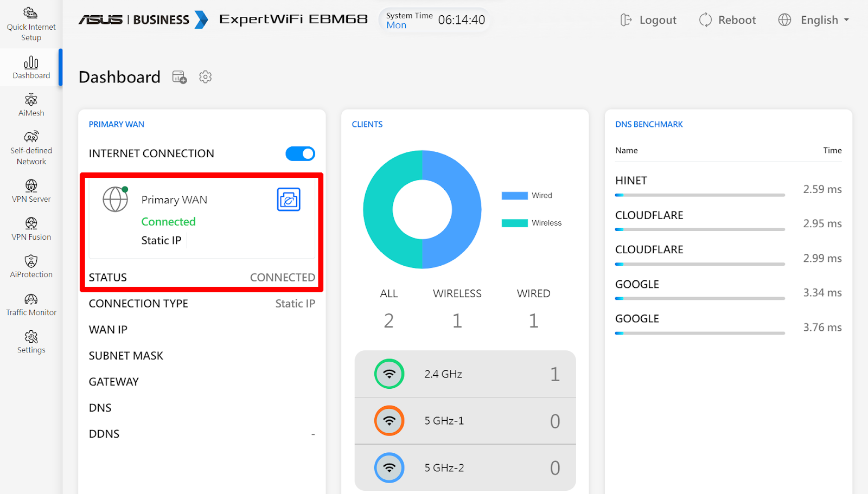Screen dimensions: 868x494
Task: Open Self-defined Network page
Action: (x=31, y=147)
